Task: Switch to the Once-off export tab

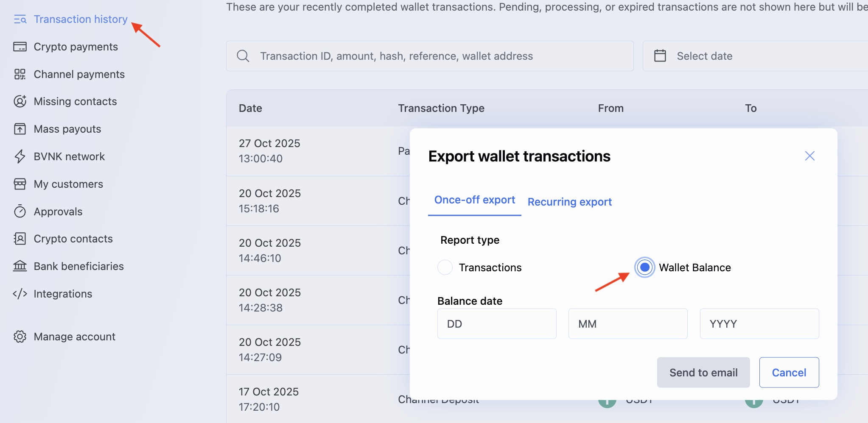Action: (474, 200)
